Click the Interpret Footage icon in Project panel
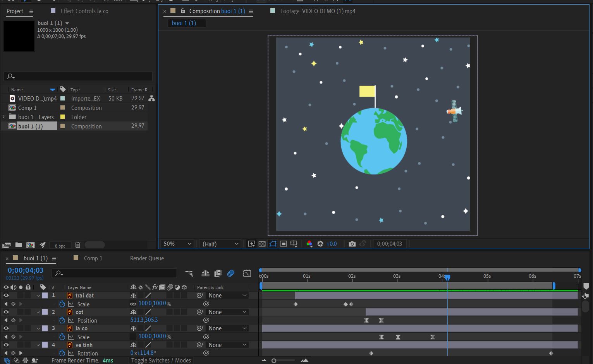 (x=6, y=245)
